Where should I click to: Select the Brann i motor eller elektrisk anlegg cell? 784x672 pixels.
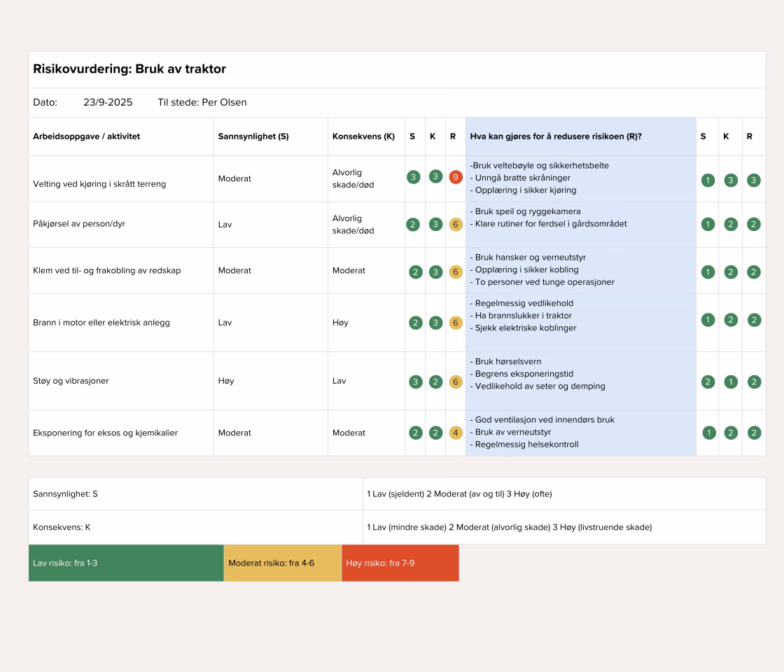coord(101,323)
